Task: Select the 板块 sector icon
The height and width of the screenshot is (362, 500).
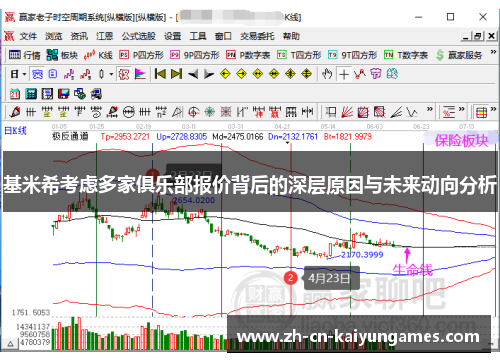Action: 62,55
